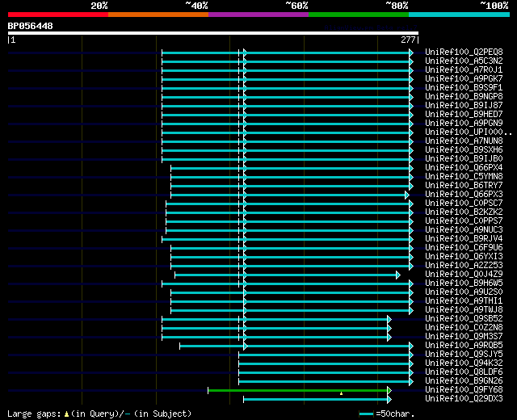517x420 pixels.
Task: Open the UniRef100_A5C3N2 entry
Action: pyautogui.click(x=464, y=61)
